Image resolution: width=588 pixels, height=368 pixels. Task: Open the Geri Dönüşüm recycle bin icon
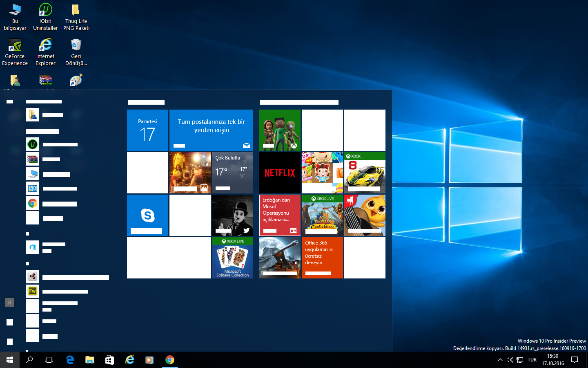(x=76, y=52)
